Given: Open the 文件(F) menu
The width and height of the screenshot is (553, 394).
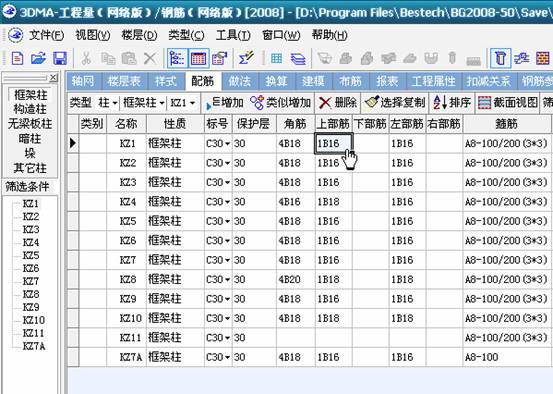Looking at the screenshot, I should pos(47,35).
